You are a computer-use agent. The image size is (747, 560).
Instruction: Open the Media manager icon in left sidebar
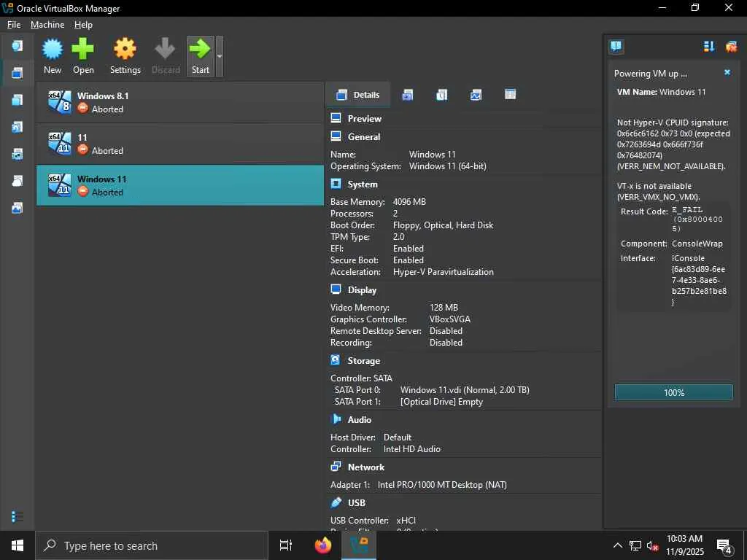click(x=18, y=127)
